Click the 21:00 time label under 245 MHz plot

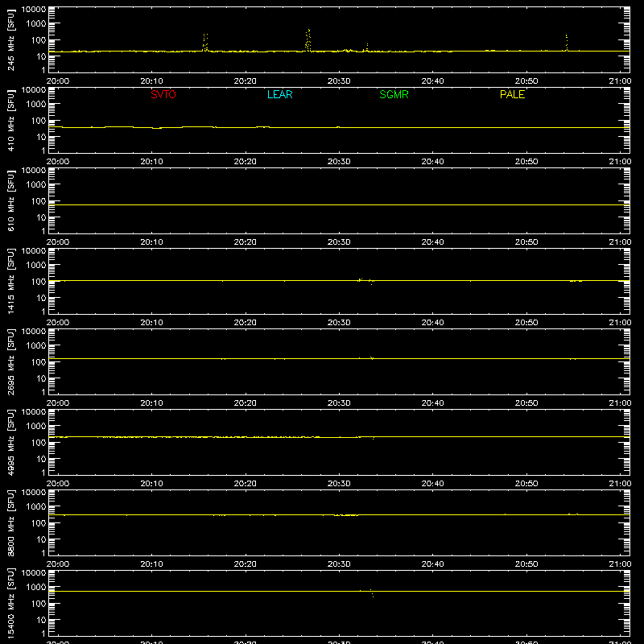620,81
